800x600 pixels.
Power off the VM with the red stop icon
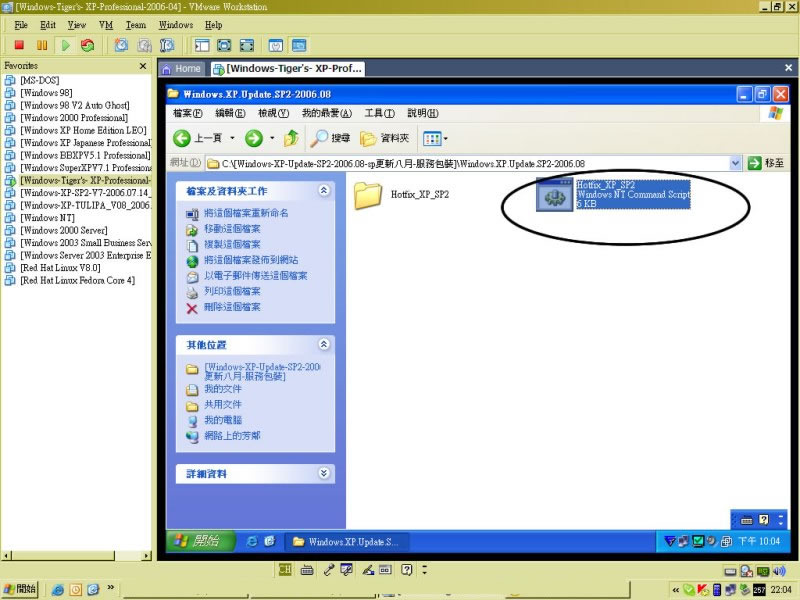(19, 45)
